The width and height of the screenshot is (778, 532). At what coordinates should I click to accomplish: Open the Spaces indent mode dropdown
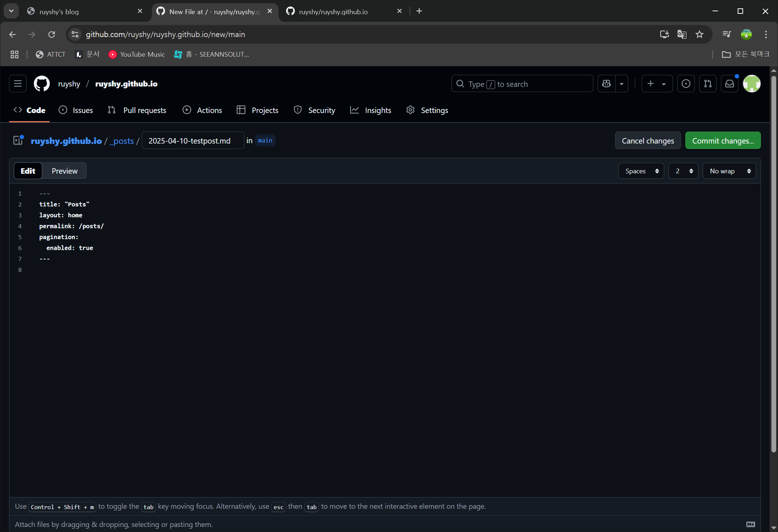(x=641, y=171)
